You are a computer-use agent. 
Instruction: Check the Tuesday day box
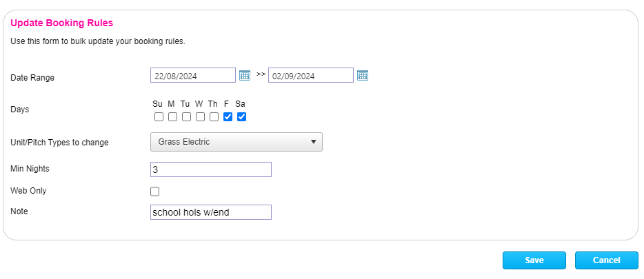tap(186, 116)
